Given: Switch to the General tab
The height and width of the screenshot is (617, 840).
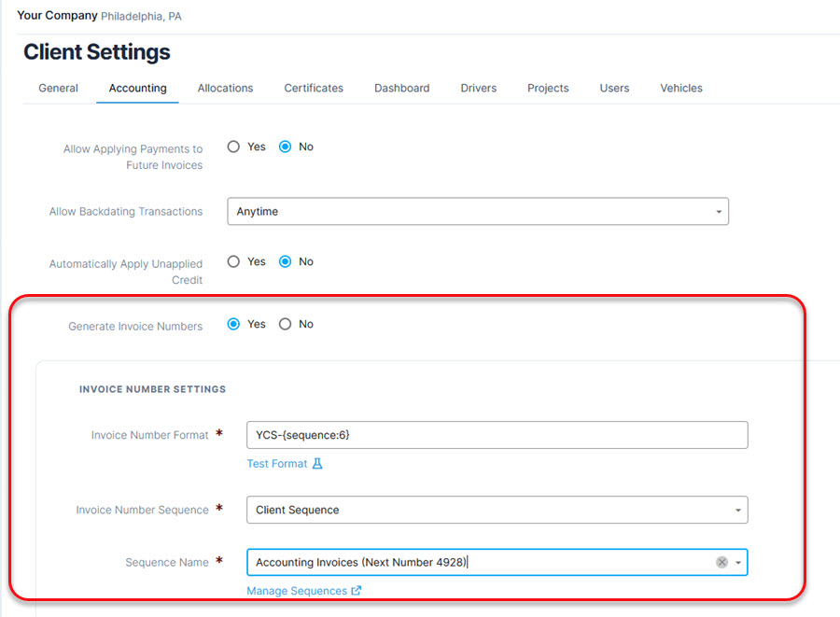Looking at the screenshot, I should pos(58,88).
